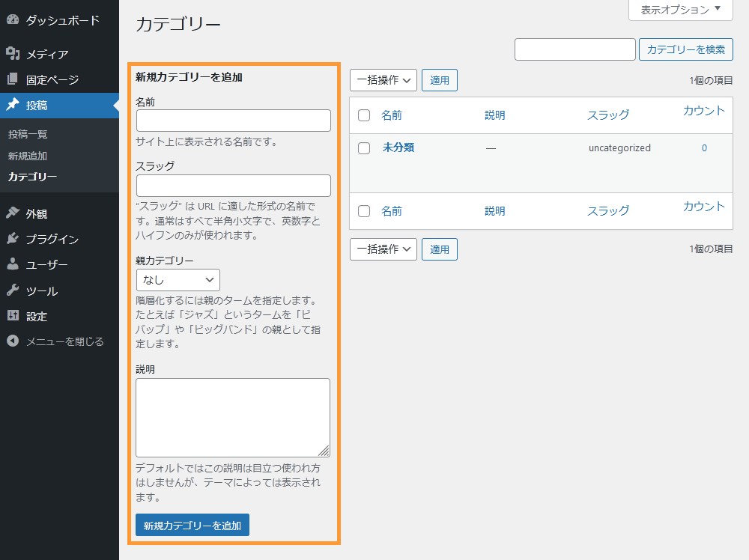Open 設定 via the settings icon

[x=13, y=316]
